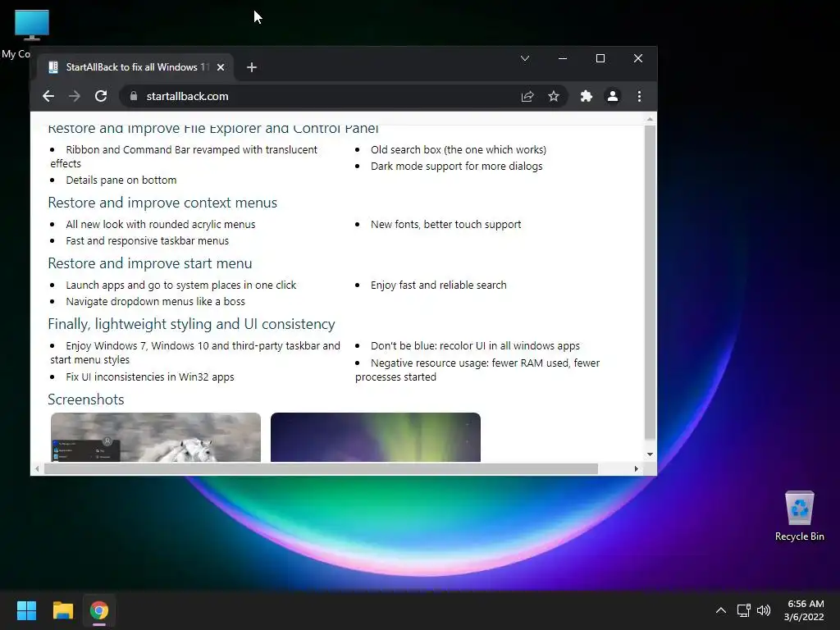Click 'Fix UI inconsistencies in Win32 apps'
Image resolution: width=840 pixels, height=630 pixels.
click(150, 377)
